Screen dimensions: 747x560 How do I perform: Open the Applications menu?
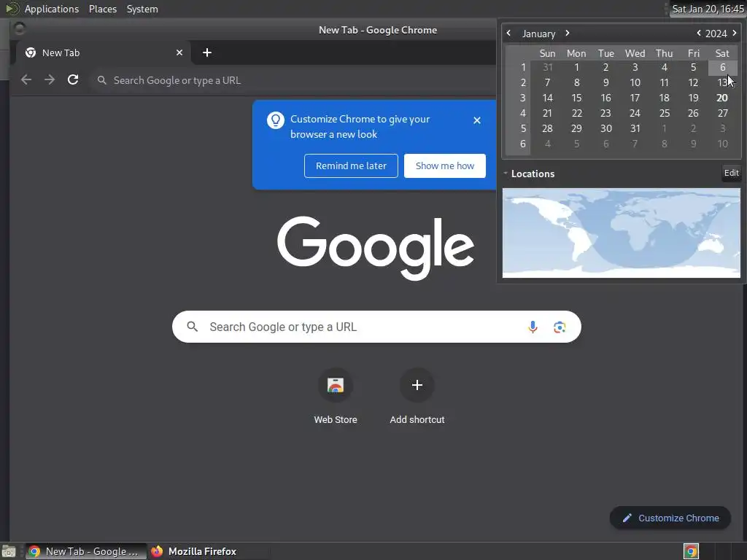[52, 9]
